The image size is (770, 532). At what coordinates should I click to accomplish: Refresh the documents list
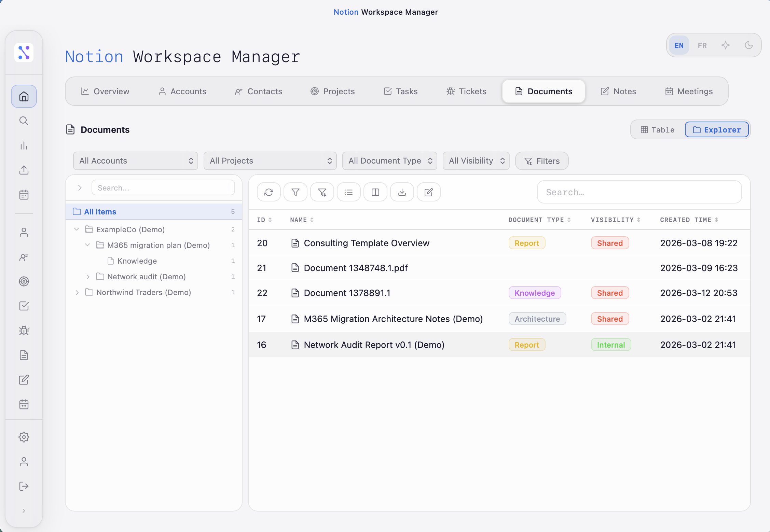269,192
